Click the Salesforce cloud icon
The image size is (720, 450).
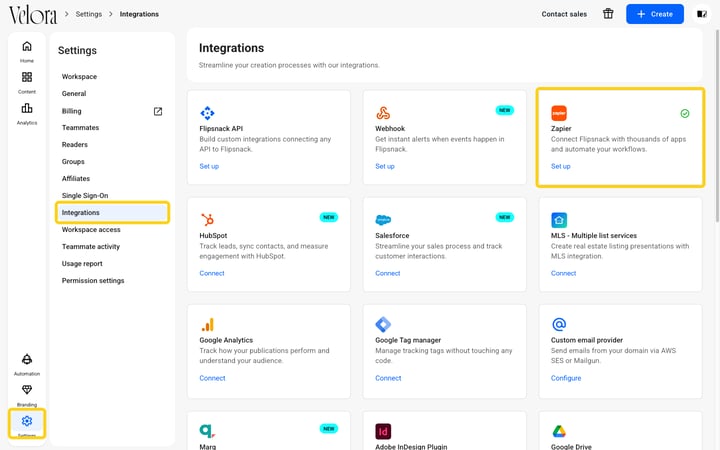point(383,220)
